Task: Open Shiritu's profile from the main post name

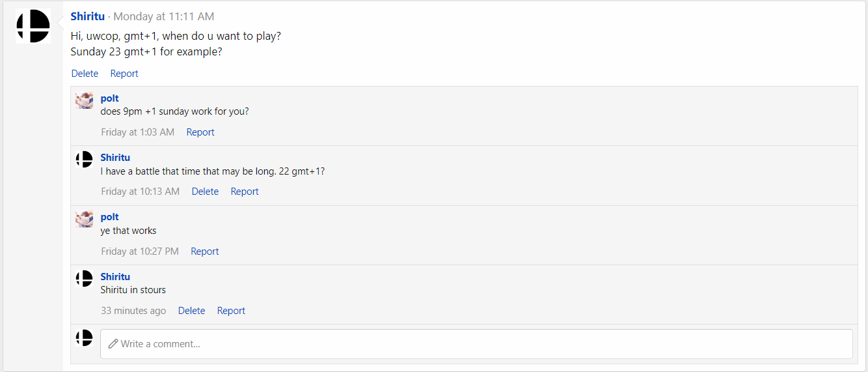Action: tap(87, 16)
